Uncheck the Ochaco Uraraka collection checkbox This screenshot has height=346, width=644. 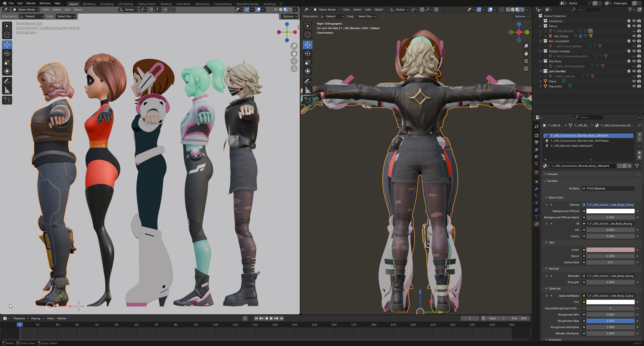pos(629,51)
